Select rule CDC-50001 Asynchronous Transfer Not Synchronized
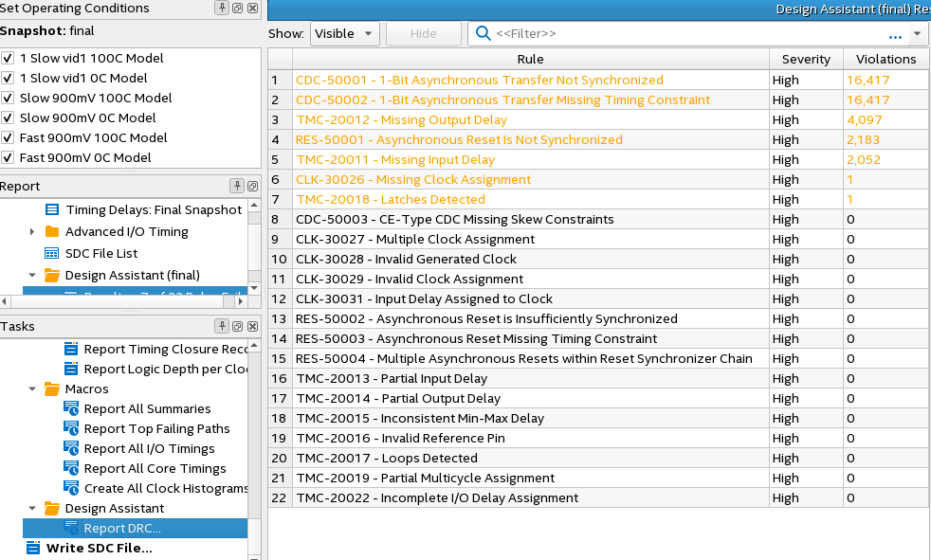931x560 pixels. click(x=480, y=81)
